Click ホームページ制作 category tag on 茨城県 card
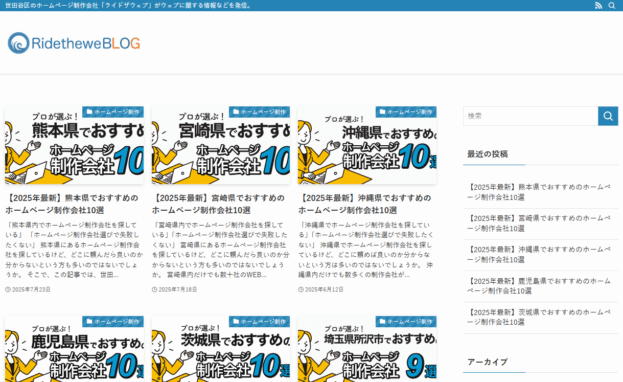The image size is (623, 382). pyautogui.click(x=259, y=322)
